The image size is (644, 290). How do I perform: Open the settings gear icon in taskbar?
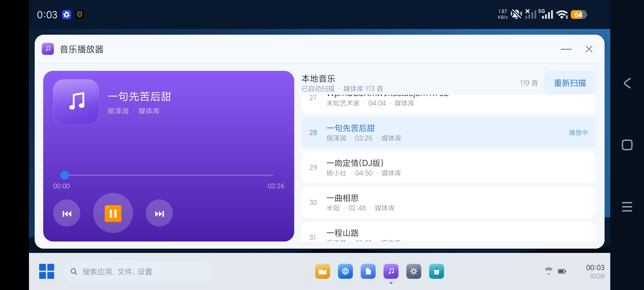click(414, 271)
